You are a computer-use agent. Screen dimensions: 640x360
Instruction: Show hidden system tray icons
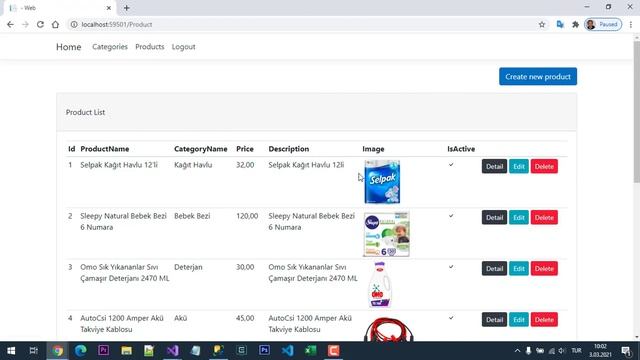(x=517, y=351)
